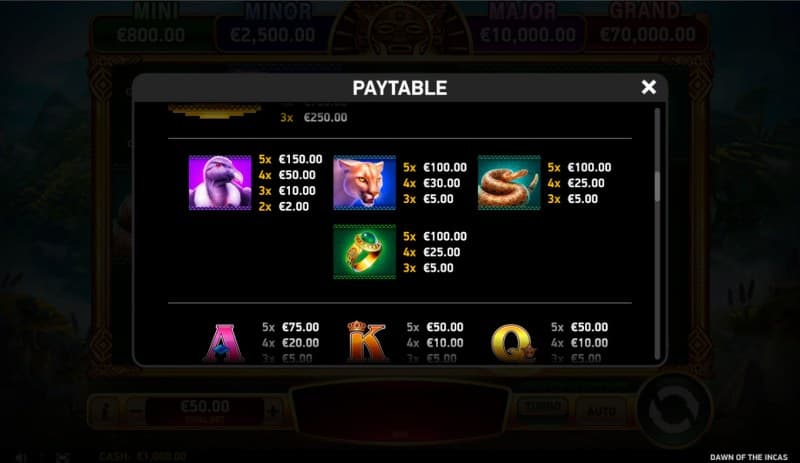Click the paytable vertical scrollbar thumb
The image size is (800, 463).
point(657,186)
